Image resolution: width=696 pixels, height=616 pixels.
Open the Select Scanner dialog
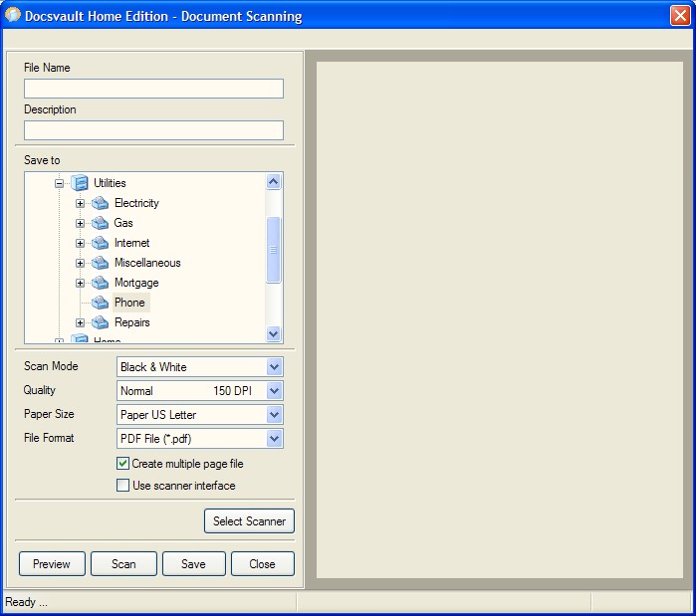pyautogui.click(x=250, y=521)
